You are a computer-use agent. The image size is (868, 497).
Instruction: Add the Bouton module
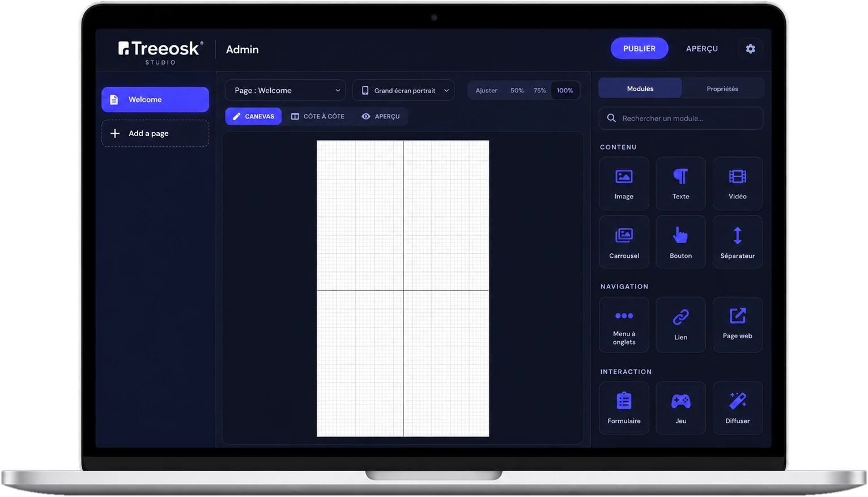(680, 242)
